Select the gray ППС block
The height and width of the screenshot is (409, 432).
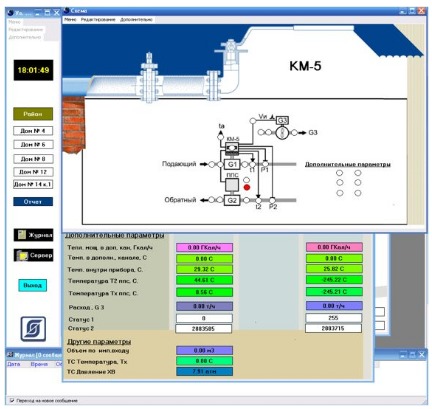[x=232, y=185]
